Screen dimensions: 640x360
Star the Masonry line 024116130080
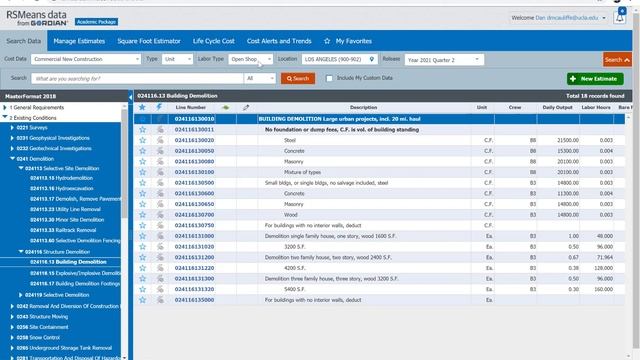(142, 161)
